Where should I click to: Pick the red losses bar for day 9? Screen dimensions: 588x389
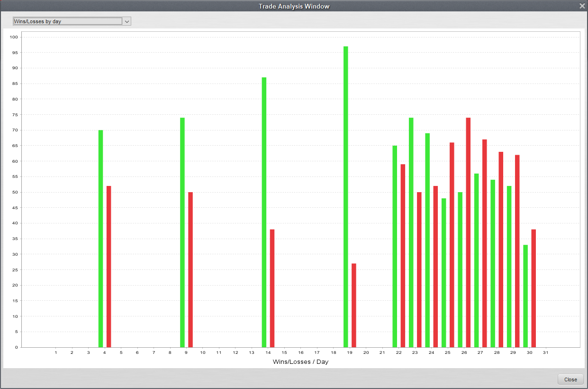coord(190,269)
